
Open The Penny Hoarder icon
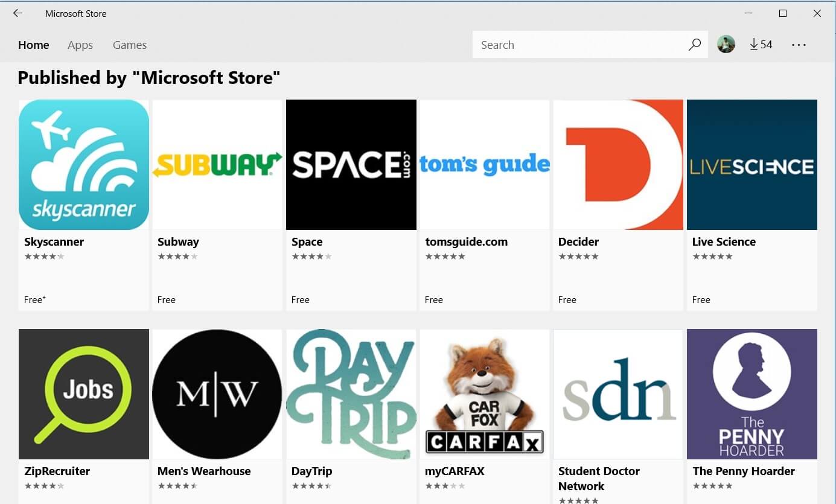point(752,394)
